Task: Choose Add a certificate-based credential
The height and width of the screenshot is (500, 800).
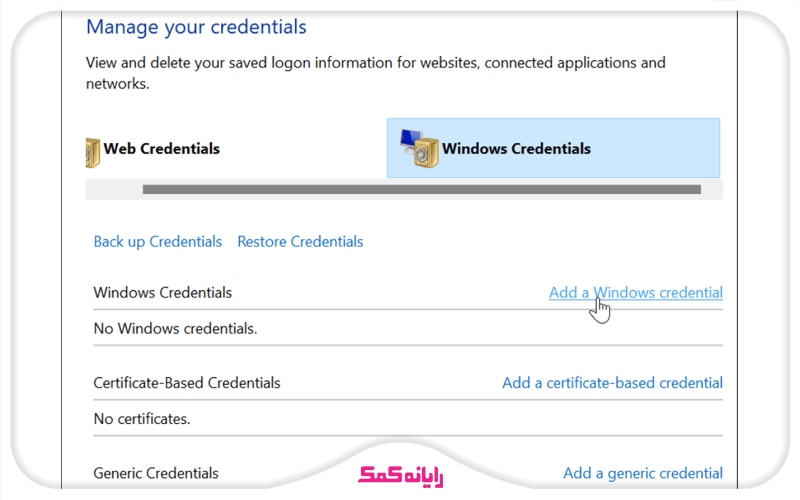Action: pyautogui.click(x=612, y=383)
